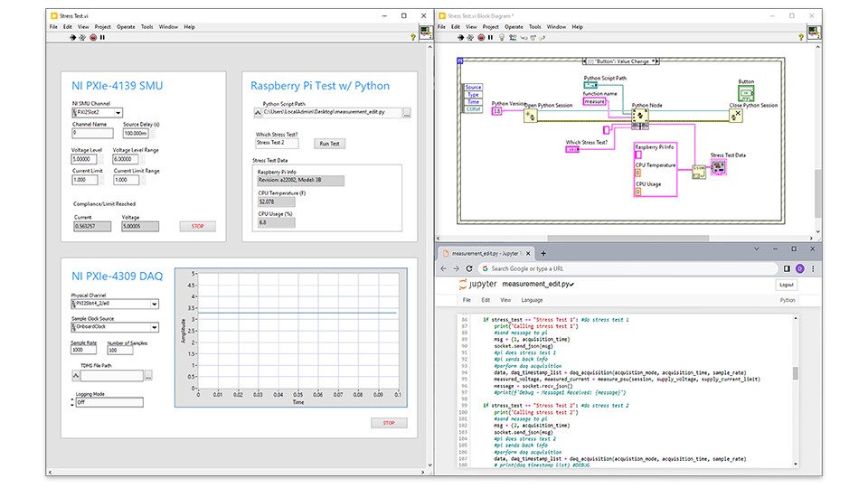Click the Python Version constant 3.8

pos(496,111)
